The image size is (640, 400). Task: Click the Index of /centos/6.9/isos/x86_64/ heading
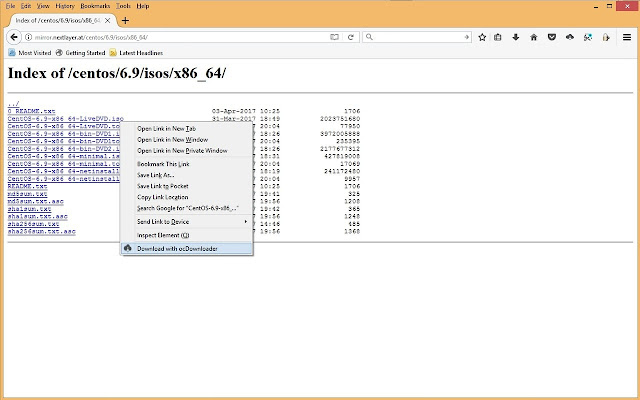point(117,73)
